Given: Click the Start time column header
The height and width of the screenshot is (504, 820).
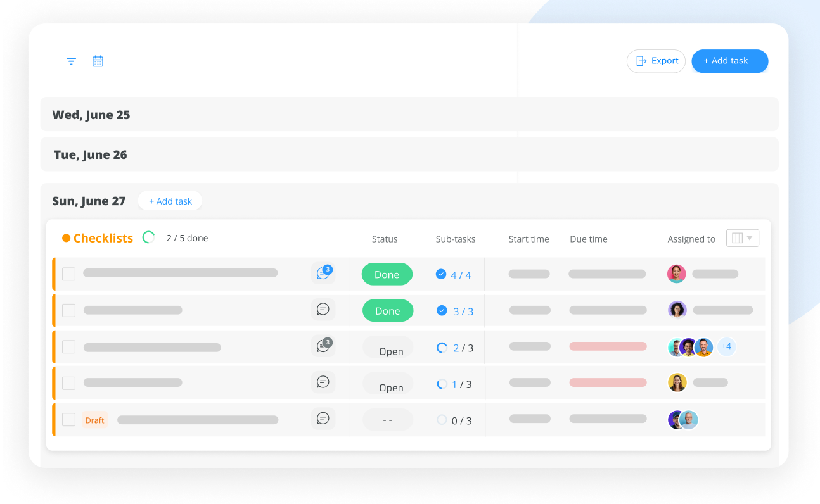Looking at the screenshot, I should click(529, 239).
